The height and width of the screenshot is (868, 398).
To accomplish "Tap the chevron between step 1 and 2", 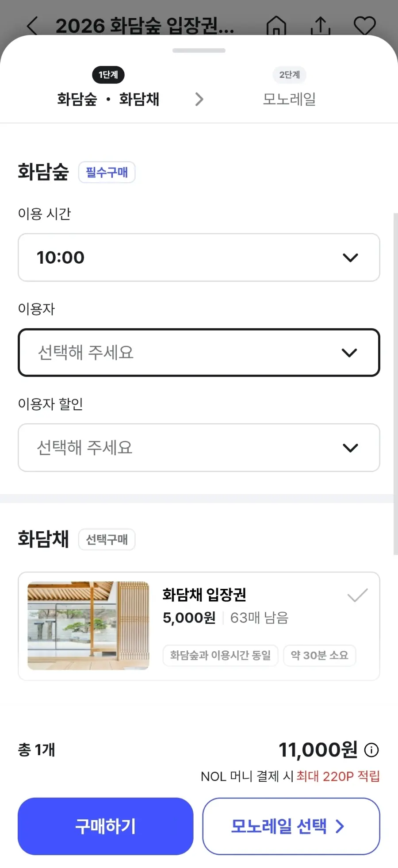I will tap(199, 99).
